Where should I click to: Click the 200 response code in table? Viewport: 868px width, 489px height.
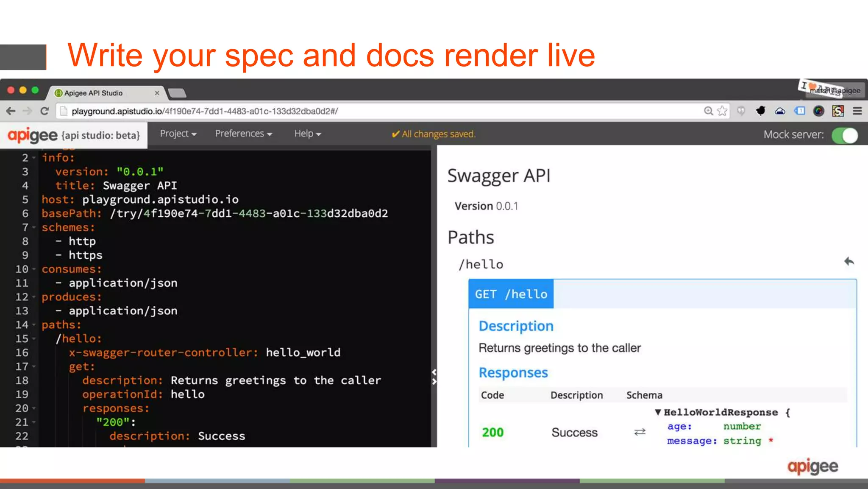(x=492, y=432)
